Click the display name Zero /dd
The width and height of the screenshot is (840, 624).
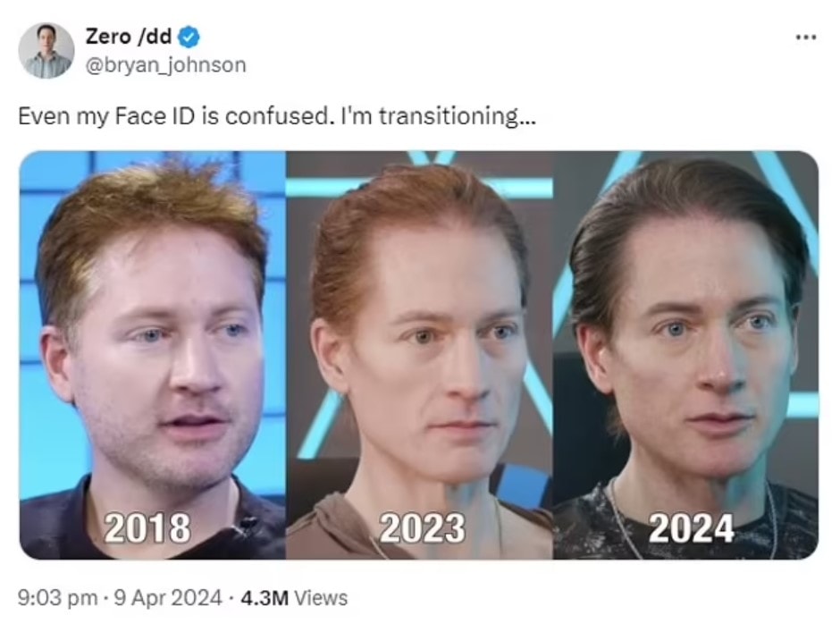129,37
